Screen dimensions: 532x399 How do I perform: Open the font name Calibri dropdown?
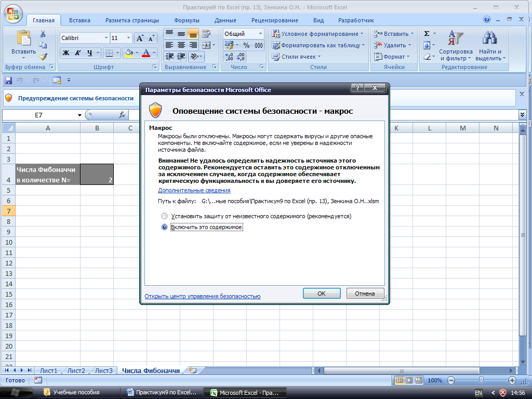pos(106,38)
